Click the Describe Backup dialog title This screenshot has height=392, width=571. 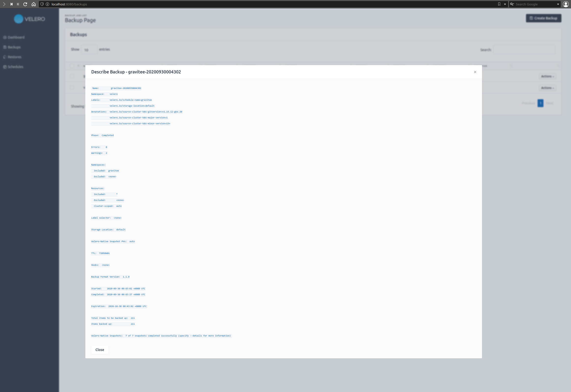coord(136,72)
